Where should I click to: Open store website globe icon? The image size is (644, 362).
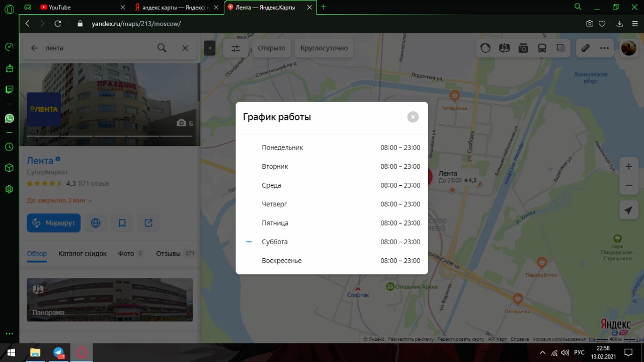(96, 223)
